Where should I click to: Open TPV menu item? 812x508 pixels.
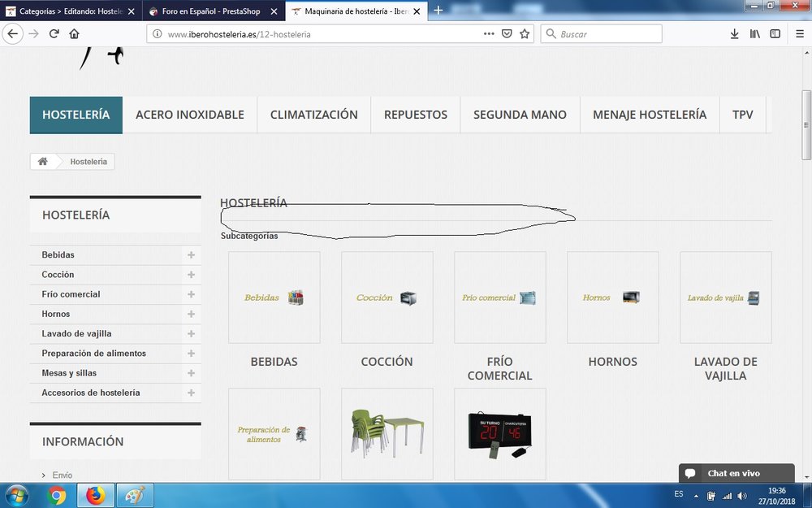743,115
